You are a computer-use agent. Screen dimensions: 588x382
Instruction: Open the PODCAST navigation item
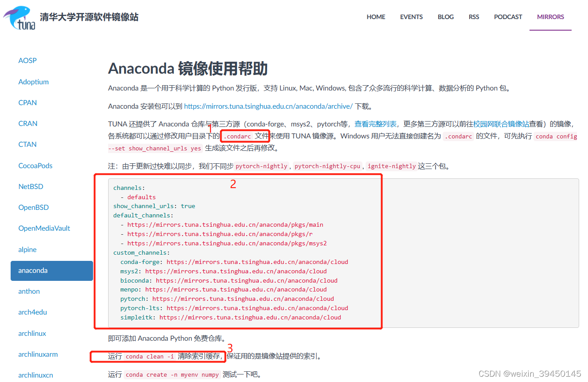pyautogui.click(x=508, y=17)
